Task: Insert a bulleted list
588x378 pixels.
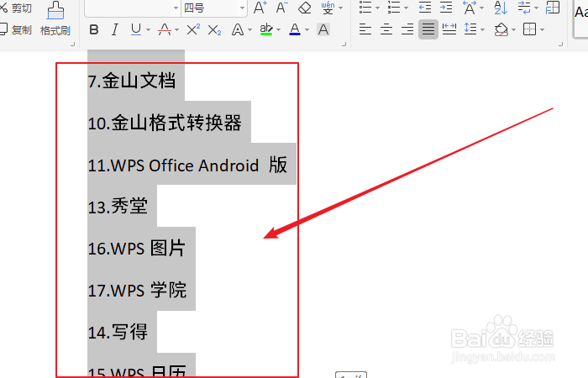Action: [365, 8]
